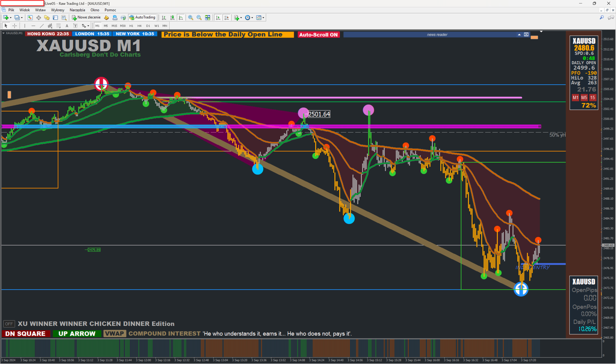The width and height of the screenshot is (616, 364).
Task: Expand the new chart dropdown arrow
Action: 11,18
